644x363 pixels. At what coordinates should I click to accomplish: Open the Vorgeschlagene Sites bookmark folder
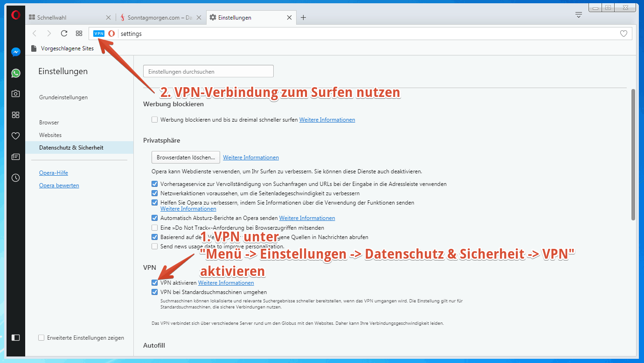62,48
